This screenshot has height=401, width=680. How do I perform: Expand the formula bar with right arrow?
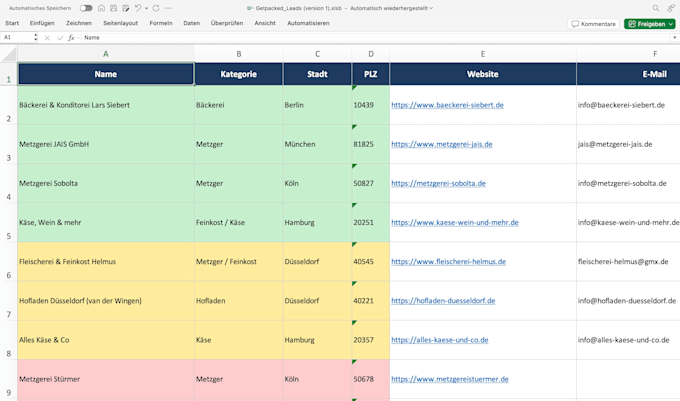[674, 38]
